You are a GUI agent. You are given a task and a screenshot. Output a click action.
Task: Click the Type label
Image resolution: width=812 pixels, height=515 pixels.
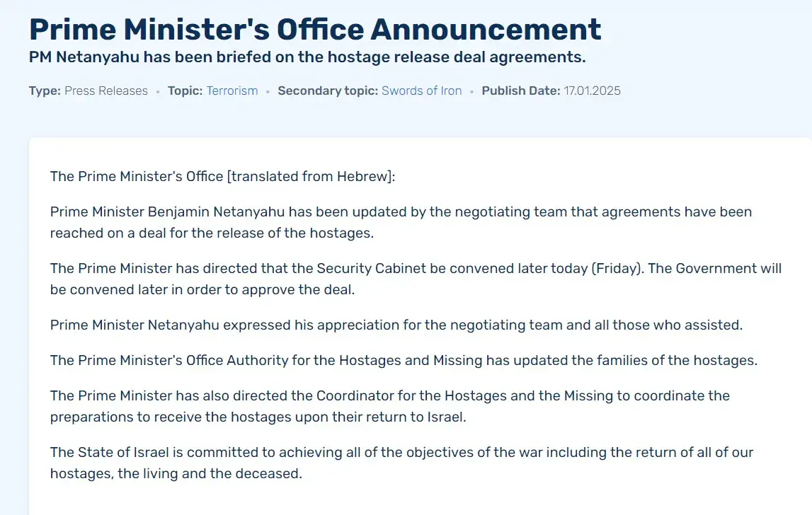coord(45,91)
